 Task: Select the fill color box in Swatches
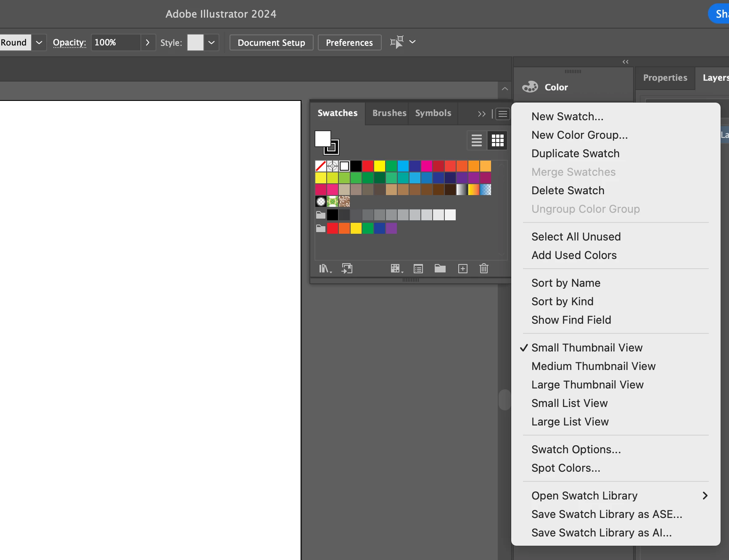coord(323,138)
